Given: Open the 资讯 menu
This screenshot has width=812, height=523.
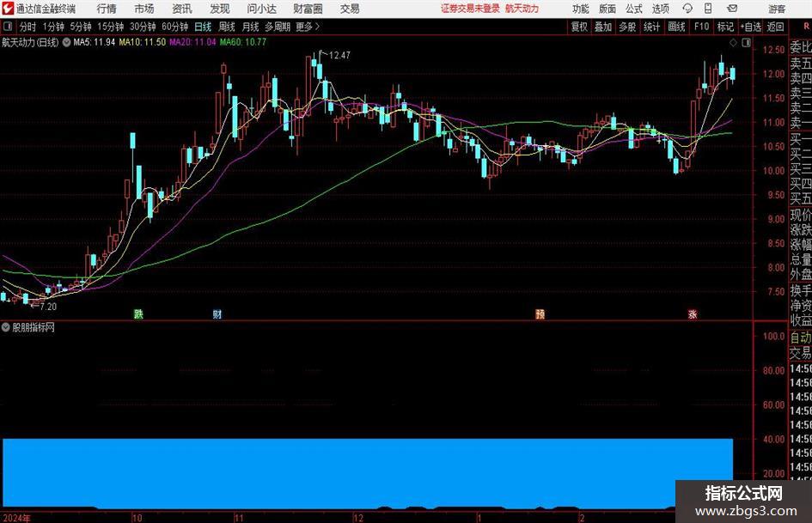Looking at the screenshot, I should (x=182, y=9).
